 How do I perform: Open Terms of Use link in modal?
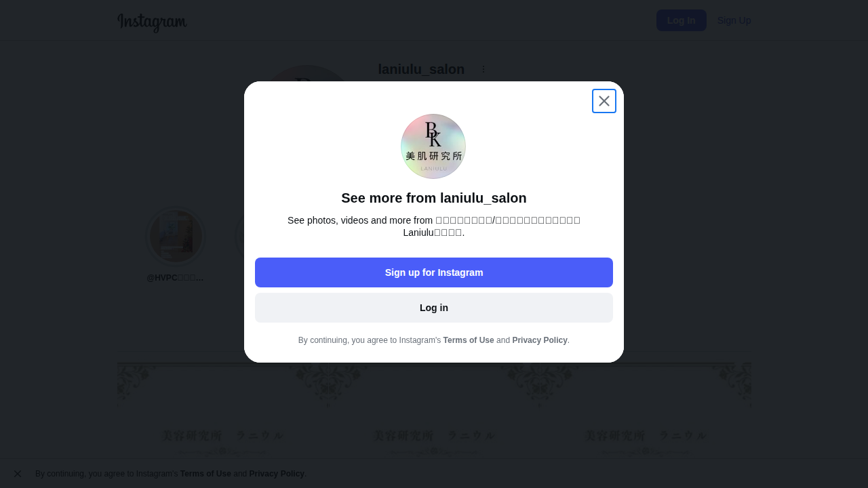click(469, 340)
